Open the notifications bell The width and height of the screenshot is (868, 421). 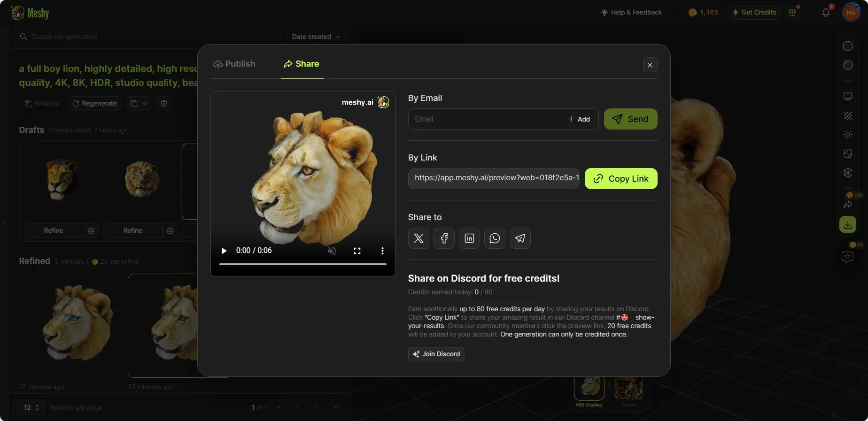(x=825, y=13)
